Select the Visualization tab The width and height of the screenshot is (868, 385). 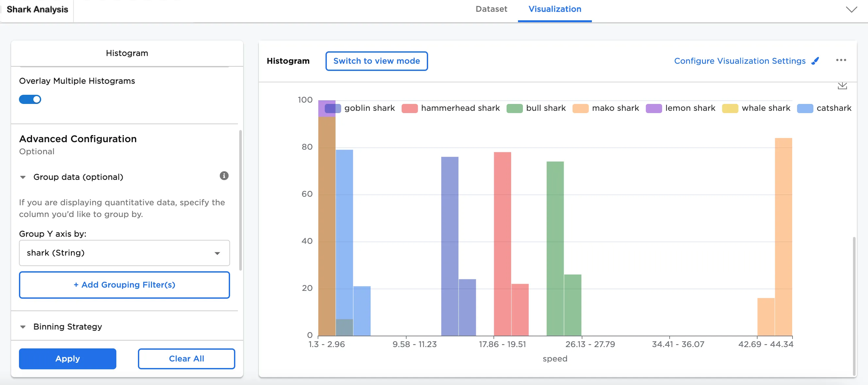[554, 9]
